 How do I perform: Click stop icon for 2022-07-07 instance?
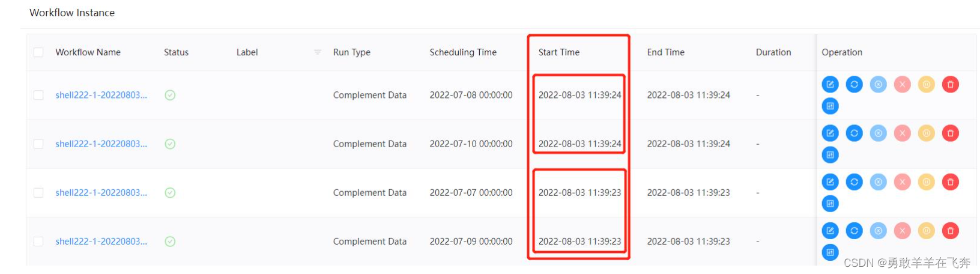click(x=902, y=182)
